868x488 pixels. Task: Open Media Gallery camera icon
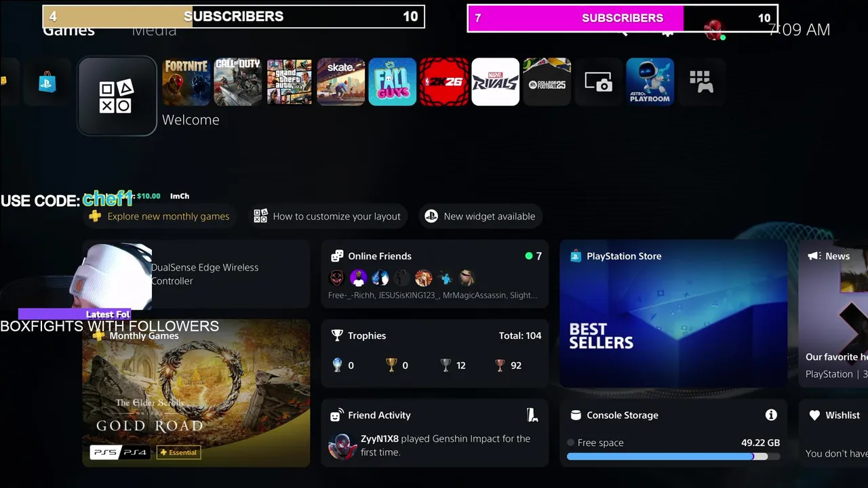pos(599,82)
